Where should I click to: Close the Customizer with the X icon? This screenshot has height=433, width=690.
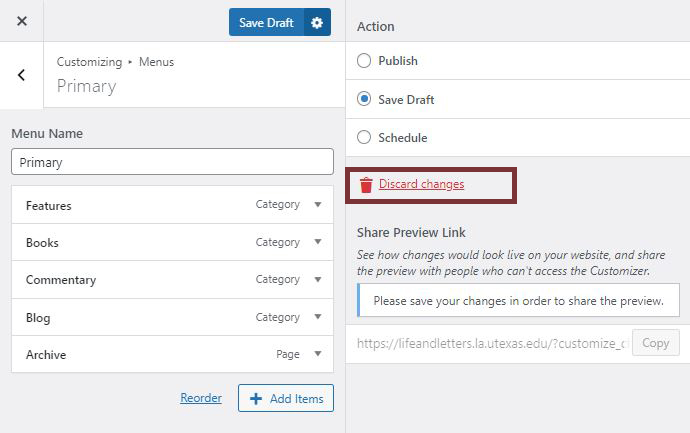click(x=22, y=22)
